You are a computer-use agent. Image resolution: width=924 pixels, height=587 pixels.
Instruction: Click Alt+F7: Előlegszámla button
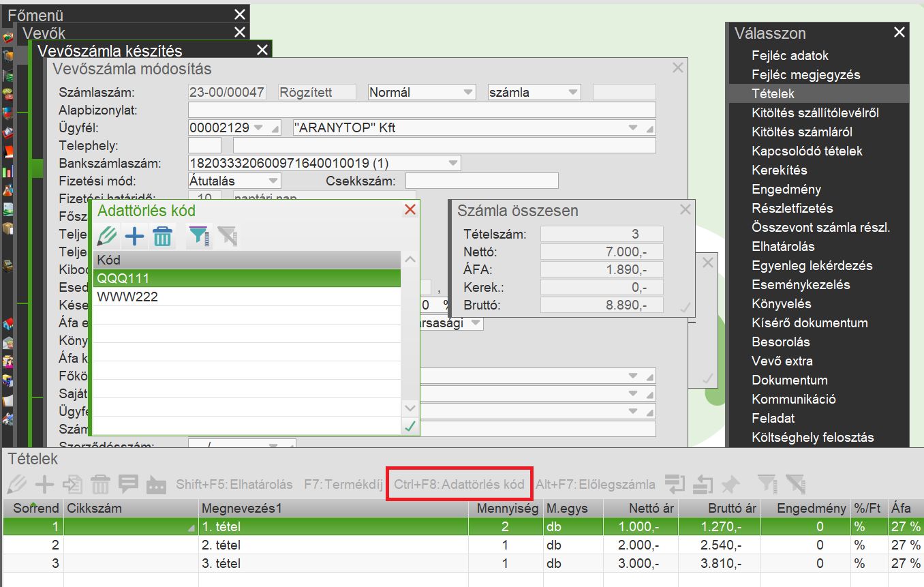click(x=595, y=485)
